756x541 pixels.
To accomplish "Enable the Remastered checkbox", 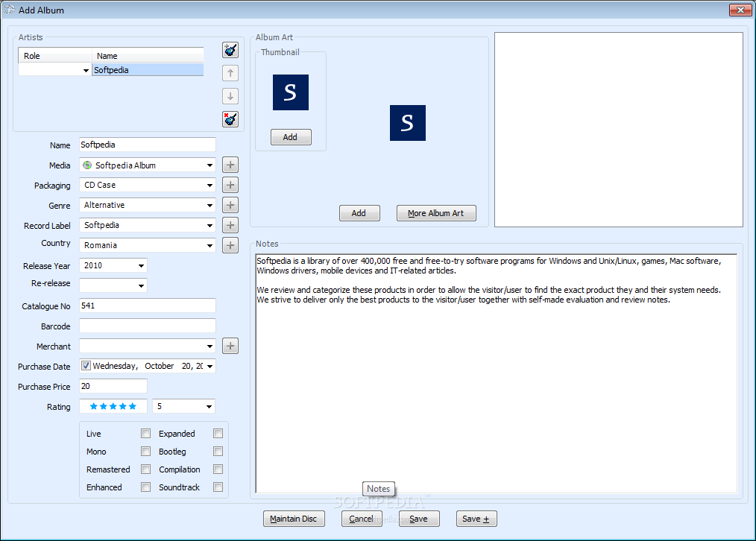I will point(145,469).
